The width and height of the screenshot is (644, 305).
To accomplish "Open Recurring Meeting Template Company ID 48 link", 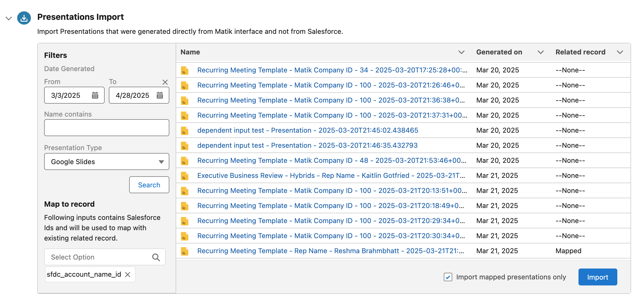I will tap(332, 160).
